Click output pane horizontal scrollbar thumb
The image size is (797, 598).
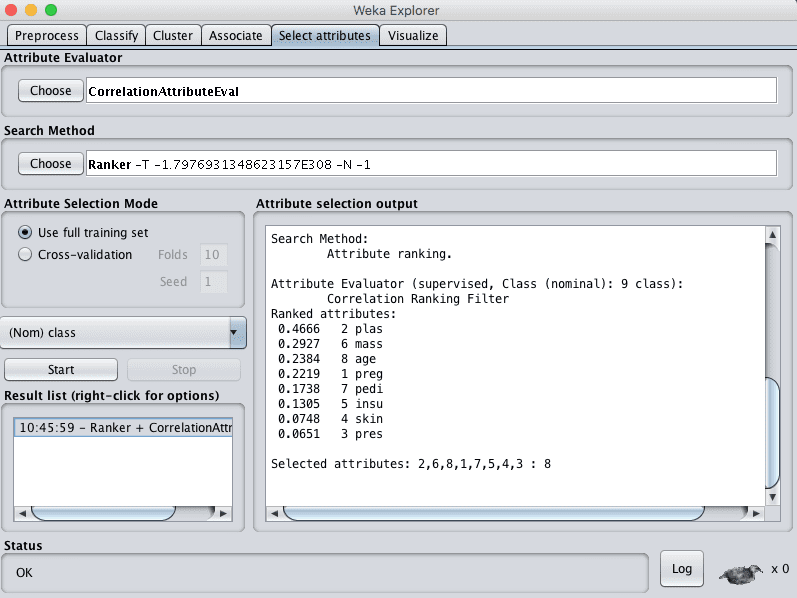click(494, 514)
